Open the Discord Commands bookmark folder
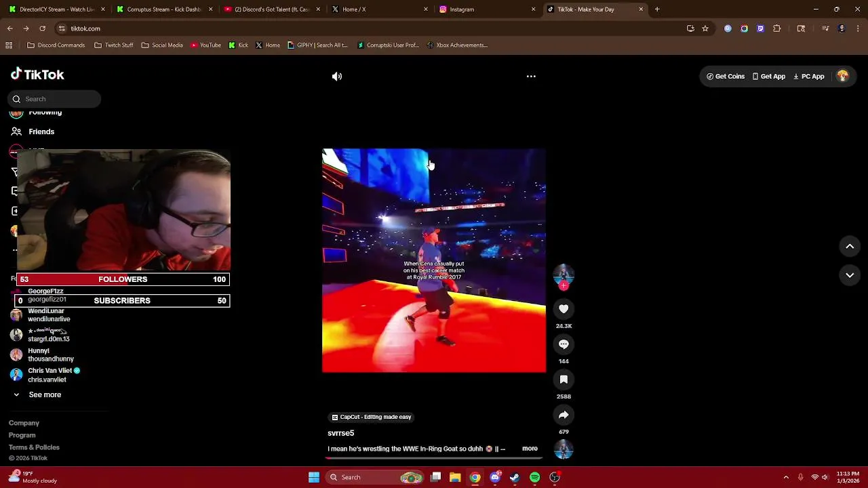This screenshot has height=488, width=868. point(56,45)
